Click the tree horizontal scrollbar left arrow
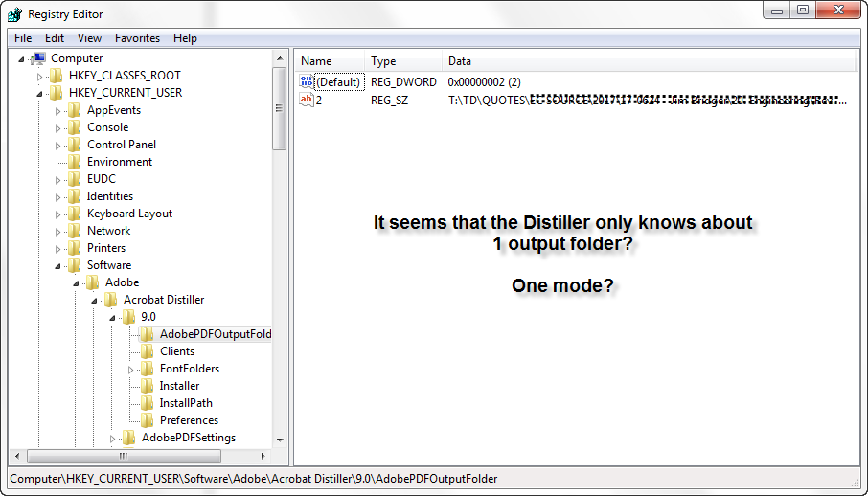The image size is (868, 496). click(17, 456)
